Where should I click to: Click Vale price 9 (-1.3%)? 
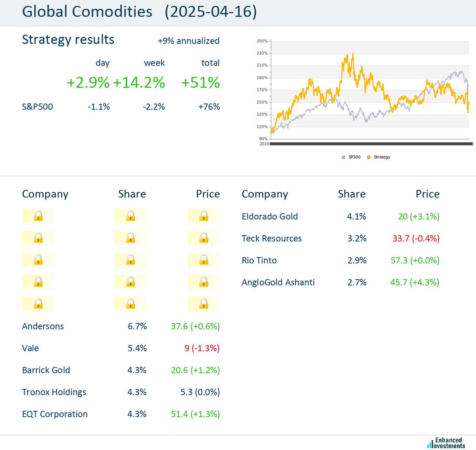click(x=202, y=348)
